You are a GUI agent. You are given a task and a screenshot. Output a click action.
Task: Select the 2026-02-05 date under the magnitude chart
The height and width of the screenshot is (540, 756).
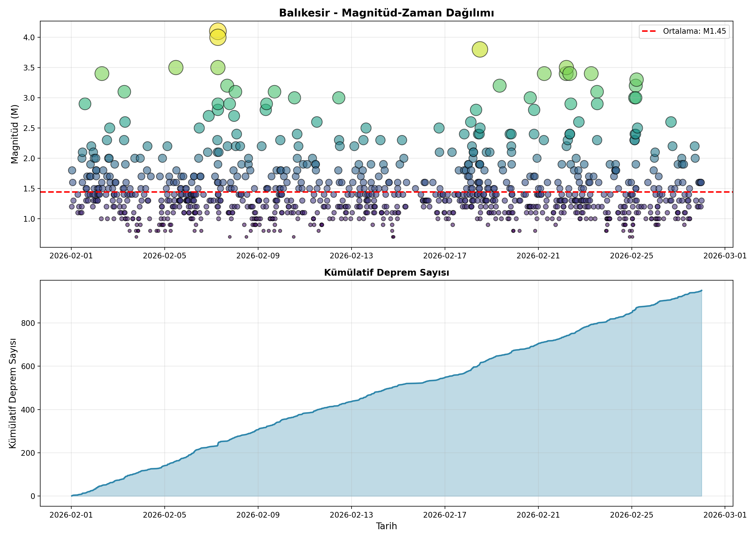pyautogui.click(x=164, y=256)
